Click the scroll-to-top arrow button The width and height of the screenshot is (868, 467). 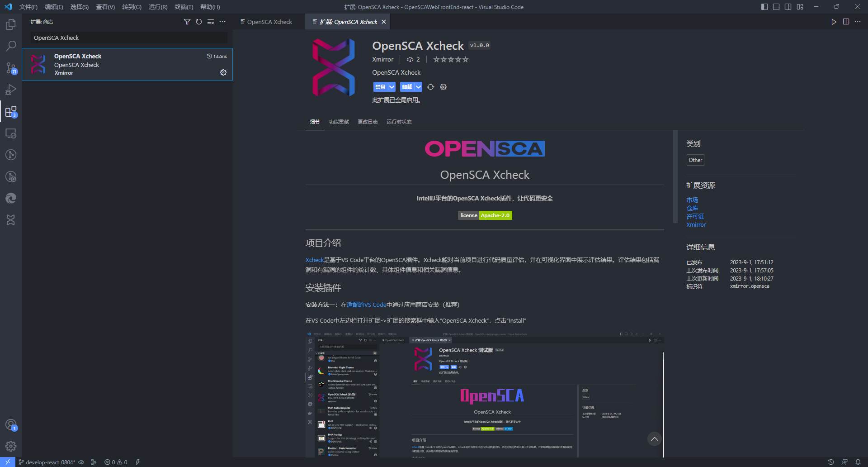click(x=654, y=438)
